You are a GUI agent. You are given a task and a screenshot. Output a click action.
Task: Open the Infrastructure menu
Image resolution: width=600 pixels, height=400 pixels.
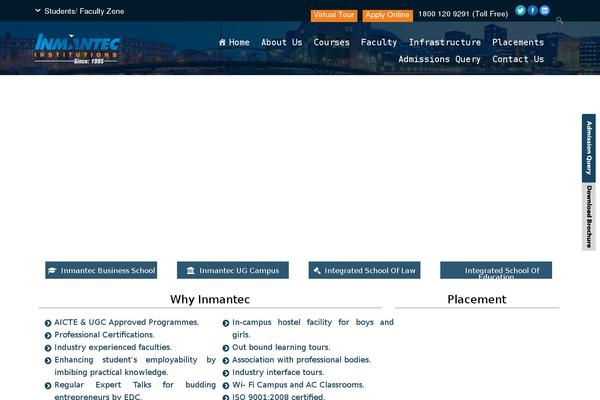click(x=445, y=42)
